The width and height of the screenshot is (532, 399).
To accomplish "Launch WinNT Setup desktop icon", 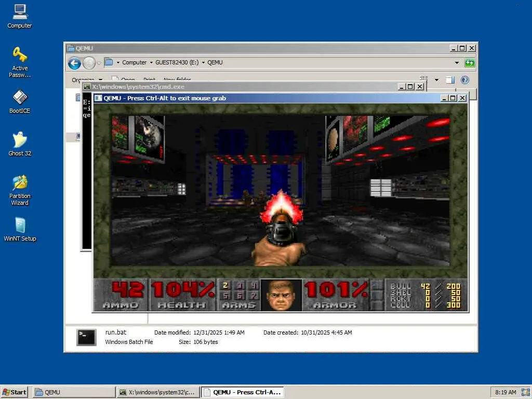I will tap(20, 229).
